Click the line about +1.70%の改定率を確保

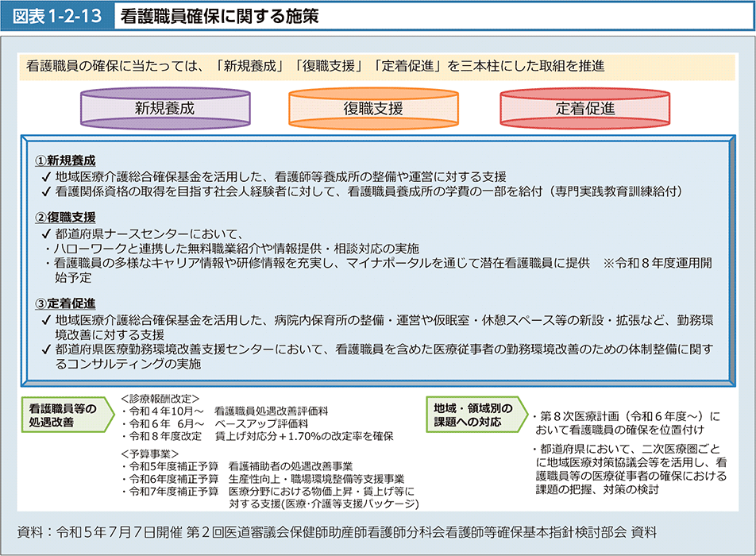(257, 436)
